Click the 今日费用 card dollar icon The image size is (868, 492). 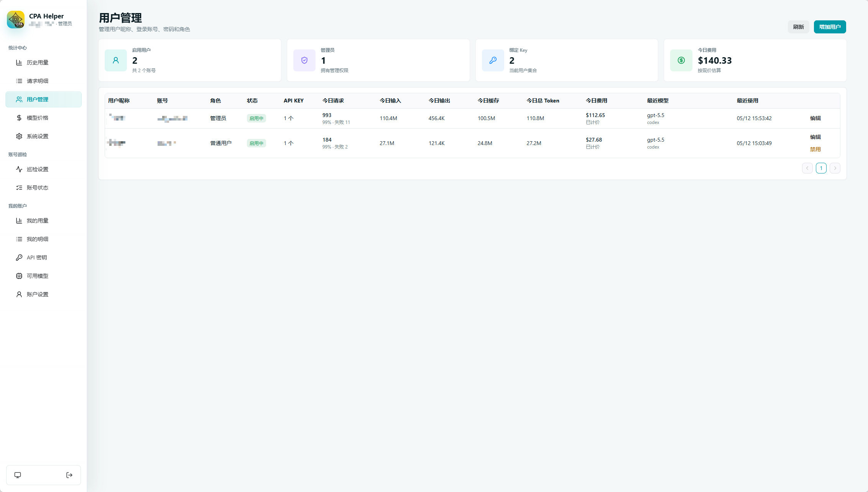pyautogui.click(x=681, y=60)
